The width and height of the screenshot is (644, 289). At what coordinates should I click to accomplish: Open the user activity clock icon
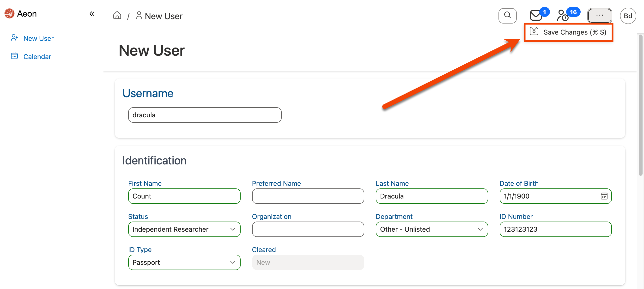[563, 16]
